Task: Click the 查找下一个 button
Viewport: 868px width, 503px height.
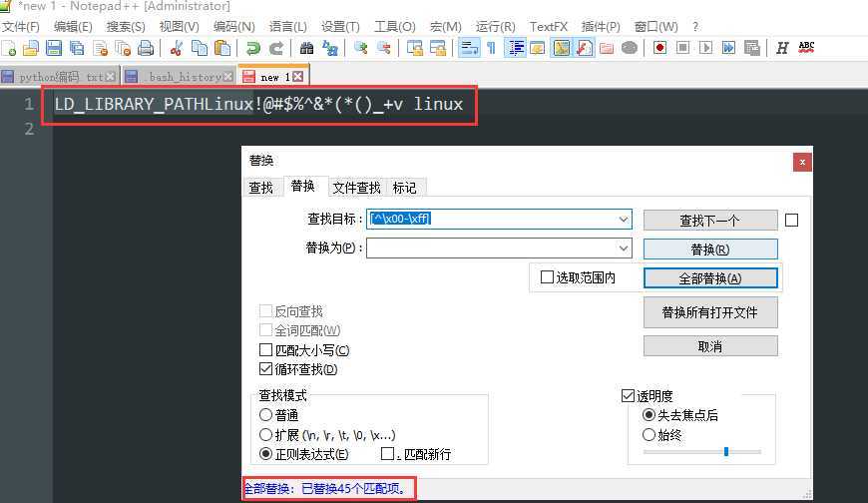Action: (710, 220)
